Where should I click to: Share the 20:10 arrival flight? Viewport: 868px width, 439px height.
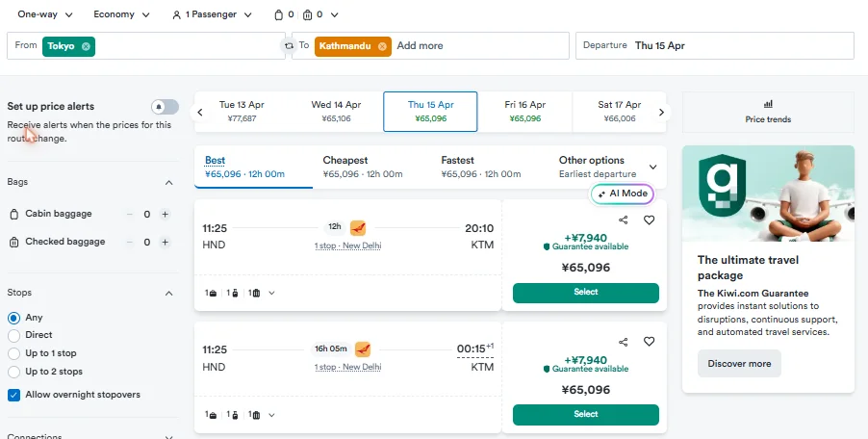624,220
